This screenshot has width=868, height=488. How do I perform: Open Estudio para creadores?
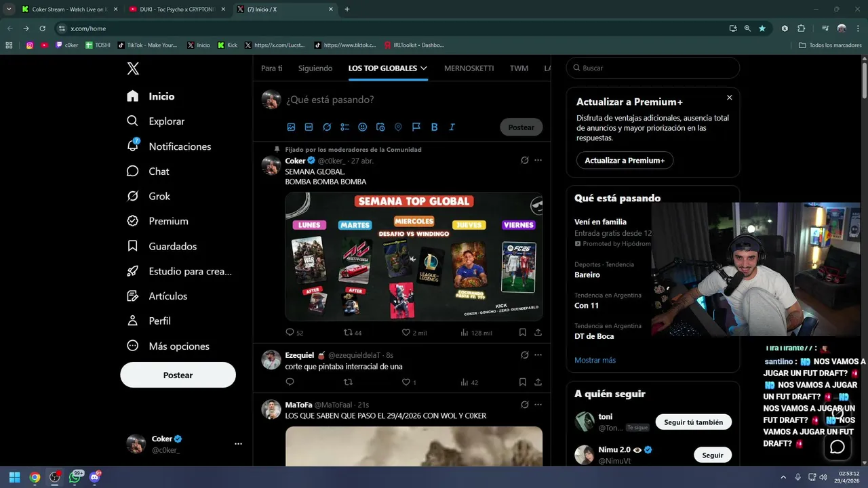click(x=179, y=271)
